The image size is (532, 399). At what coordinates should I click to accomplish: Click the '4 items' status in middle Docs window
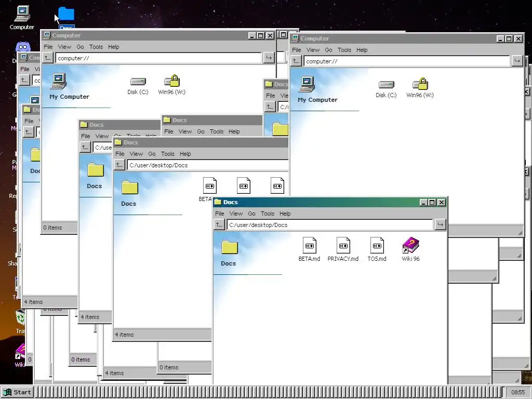pos(124,335)
